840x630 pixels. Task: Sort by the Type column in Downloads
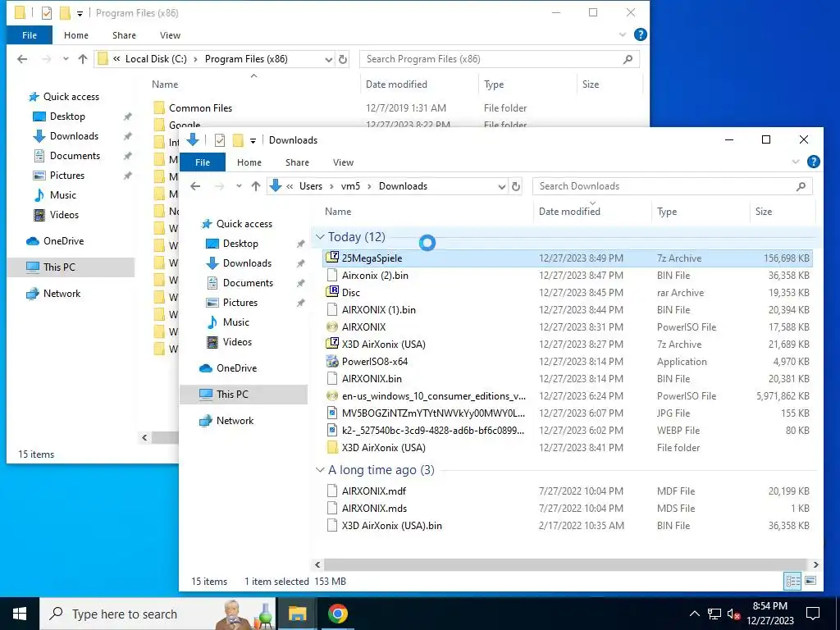pos(667,212)
